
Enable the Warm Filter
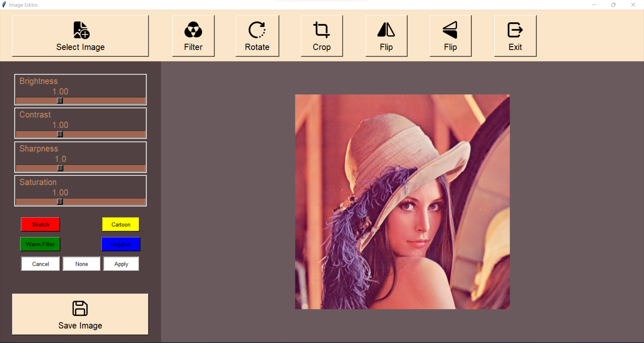click(x=40, y=244)
